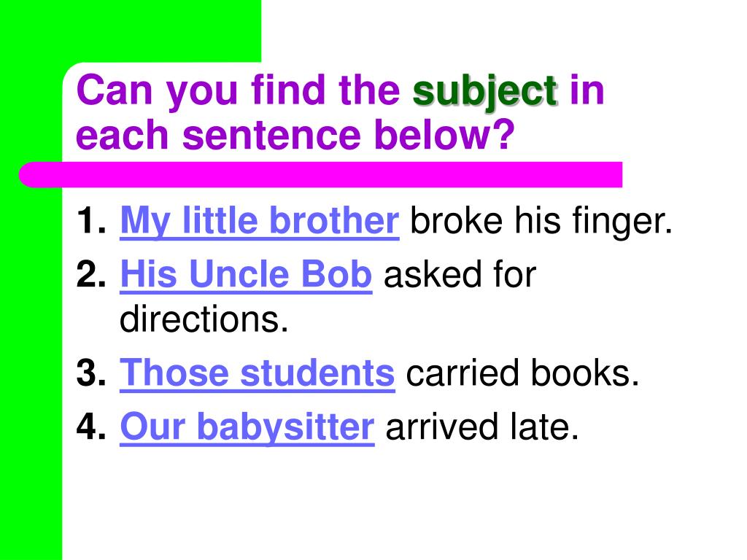Viewport: 747px width, 560px height.
Task: Click the magenta horizontal divider bar
Action: (321, 174)
